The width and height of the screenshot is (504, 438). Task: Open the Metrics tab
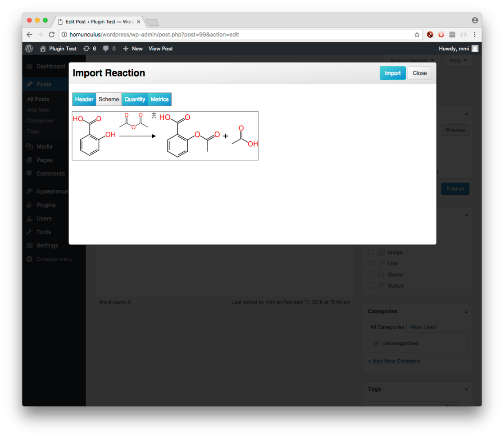159,99
